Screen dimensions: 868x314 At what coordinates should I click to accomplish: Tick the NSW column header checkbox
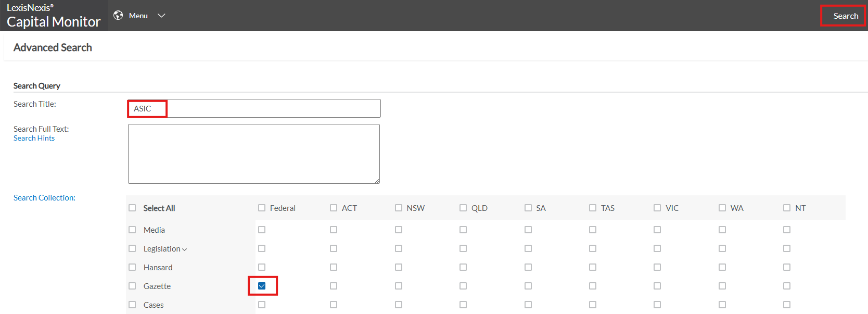[x=399, y=208]
